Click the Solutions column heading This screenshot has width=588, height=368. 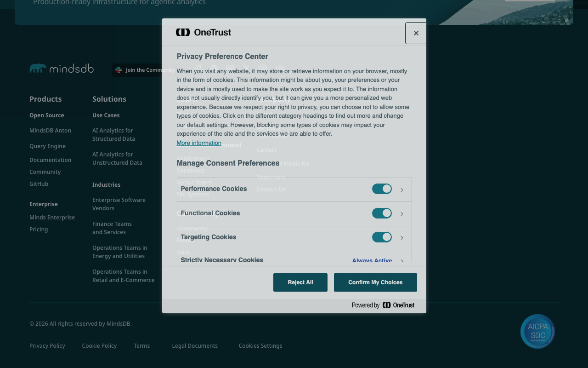tap(109, 99)
